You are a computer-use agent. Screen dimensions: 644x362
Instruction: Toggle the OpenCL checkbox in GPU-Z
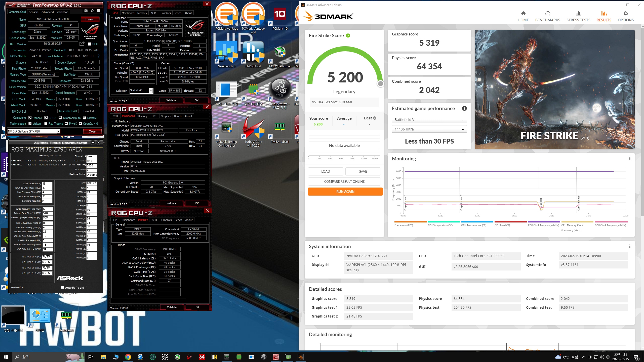coord(30,118)
